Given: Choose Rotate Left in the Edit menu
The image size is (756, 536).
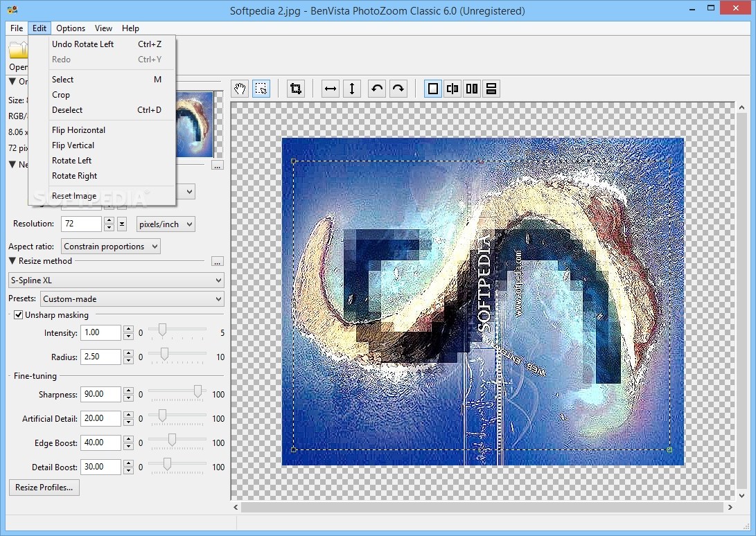Looking at the screenshot, I should point(103,161).
